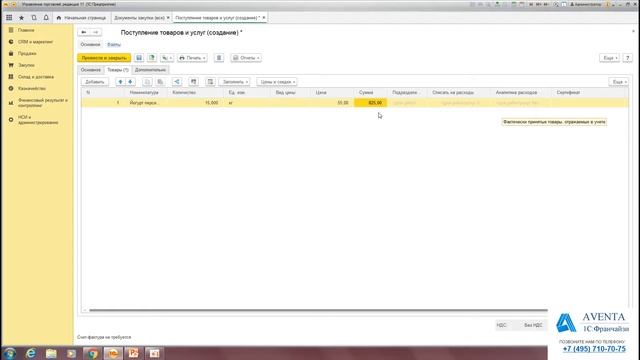
Task: Open top-right Еще menu of document
Action: (x=609, y=58)
